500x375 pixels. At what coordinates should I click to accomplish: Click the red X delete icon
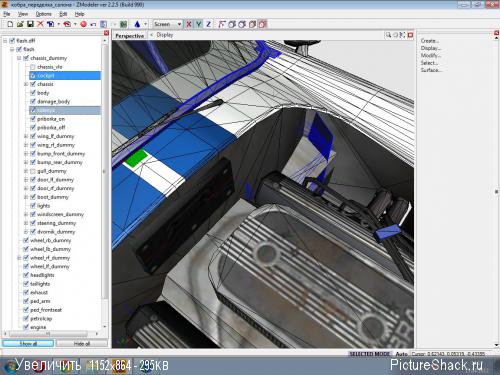click(40, 24)
